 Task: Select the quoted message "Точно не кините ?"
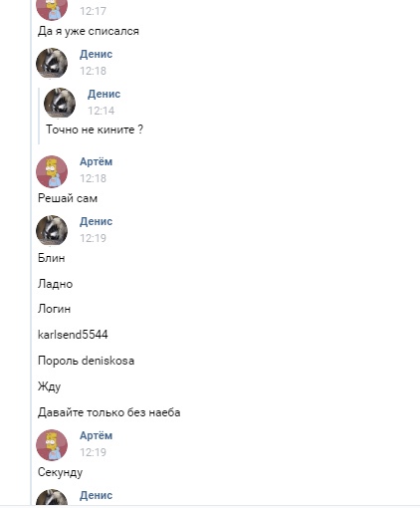[x=95, y=129]
